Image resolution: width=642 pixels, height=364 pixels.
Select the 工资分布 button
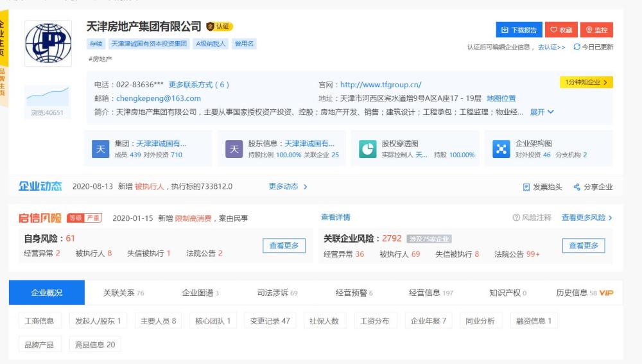click(x=375, y=321)
